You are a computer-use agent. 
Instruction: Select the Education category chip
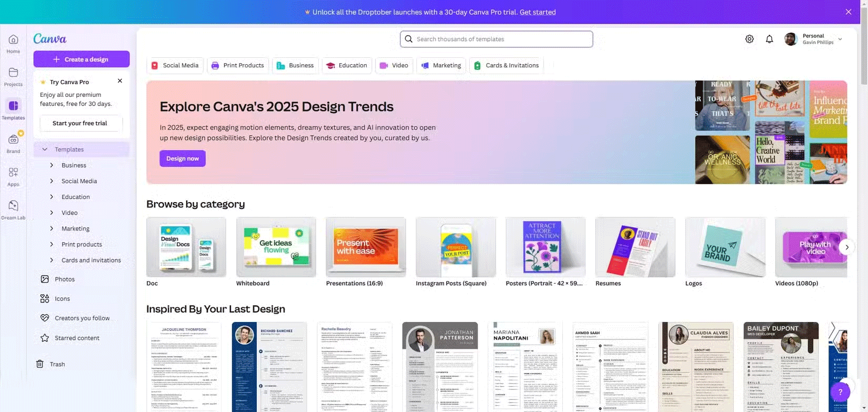tap(347, 65)
